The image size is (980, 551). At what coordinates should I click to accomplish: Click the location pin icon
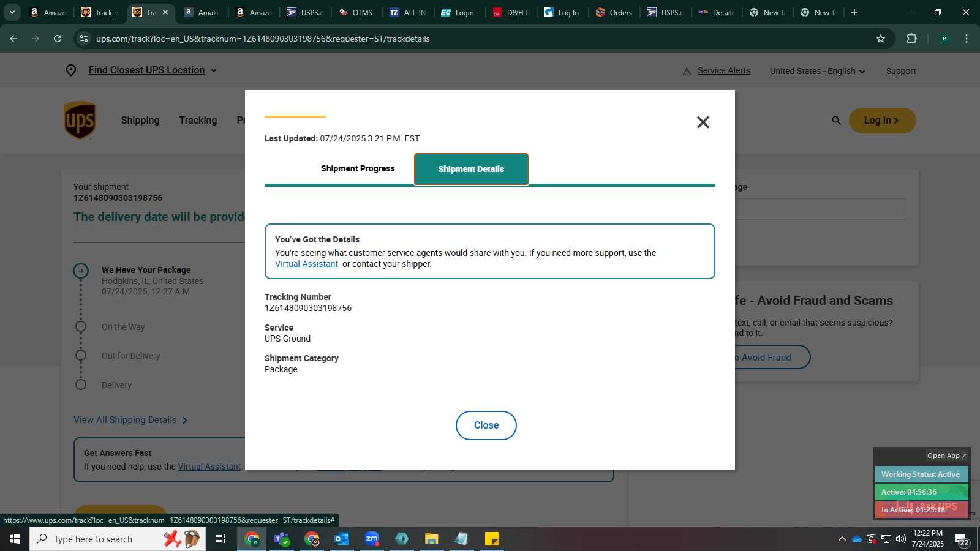click(x=71, y=70)
